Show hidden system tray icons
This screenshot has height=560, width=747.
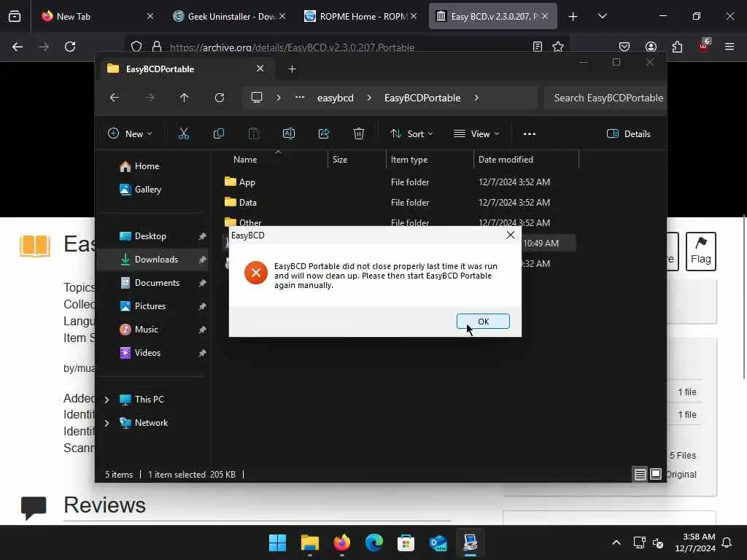point(616,542)
